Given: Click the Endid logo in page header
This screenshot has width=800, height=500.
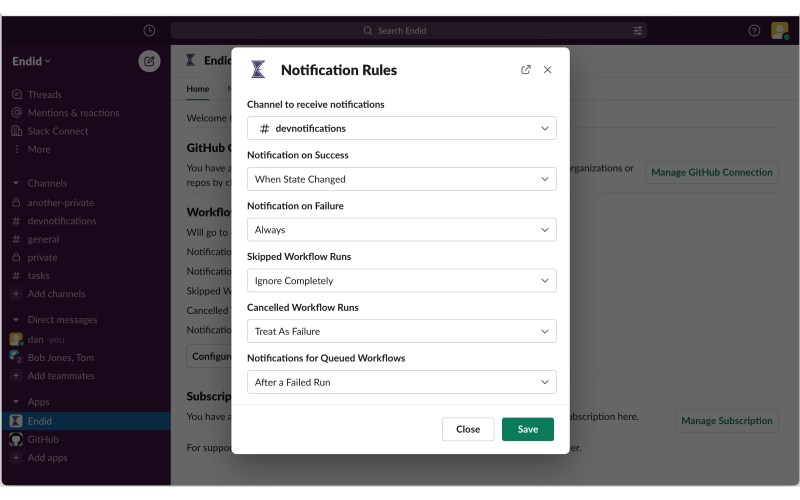Looking at the screenshot, I should click(191, 60).
